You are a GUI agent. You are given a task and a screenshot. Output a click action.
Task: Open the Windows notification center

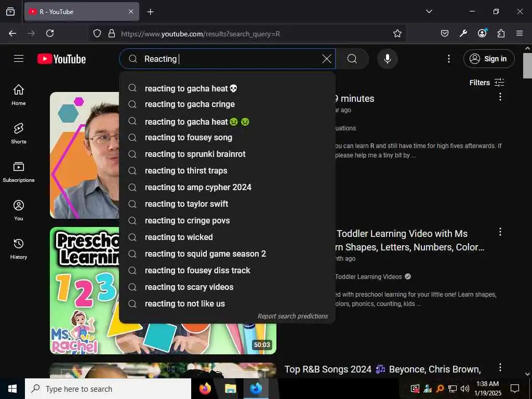pos(515,389)
